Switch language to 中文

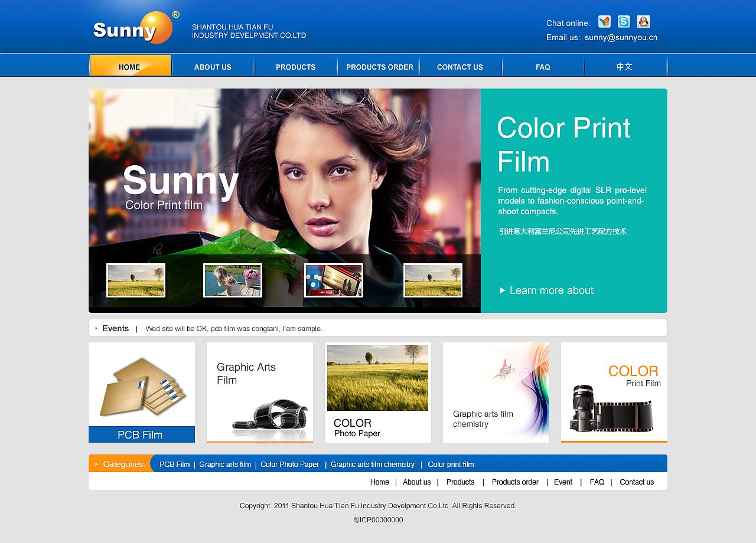point(624,67)
